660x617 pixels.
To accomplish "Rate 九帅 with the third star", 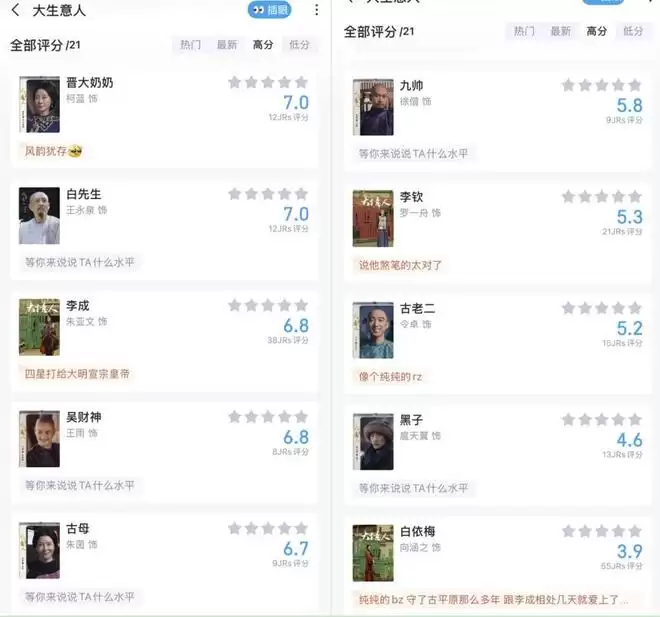I will click(x=601, y=85).
